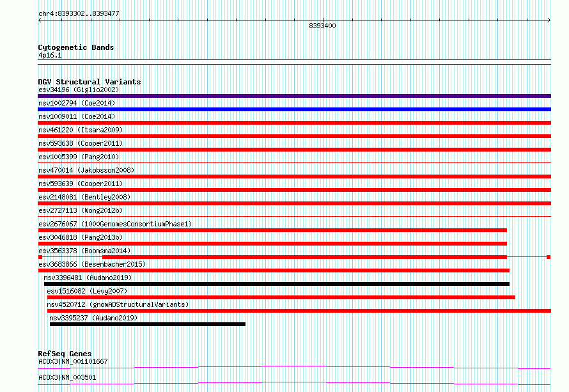Viewport: 569px width, 392px height.
Task: Click the 8393400 ruler position label
Action: (x=322, y=26)
